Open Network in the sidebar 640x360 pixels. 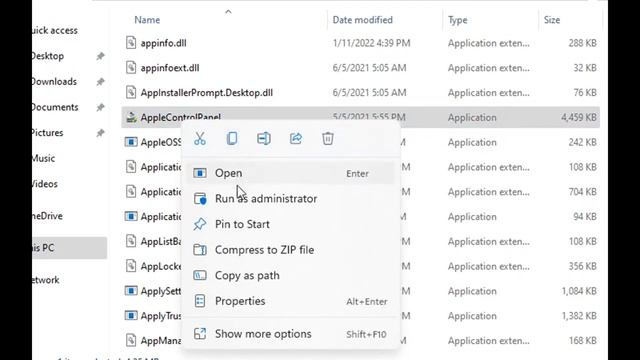[46, 280]
